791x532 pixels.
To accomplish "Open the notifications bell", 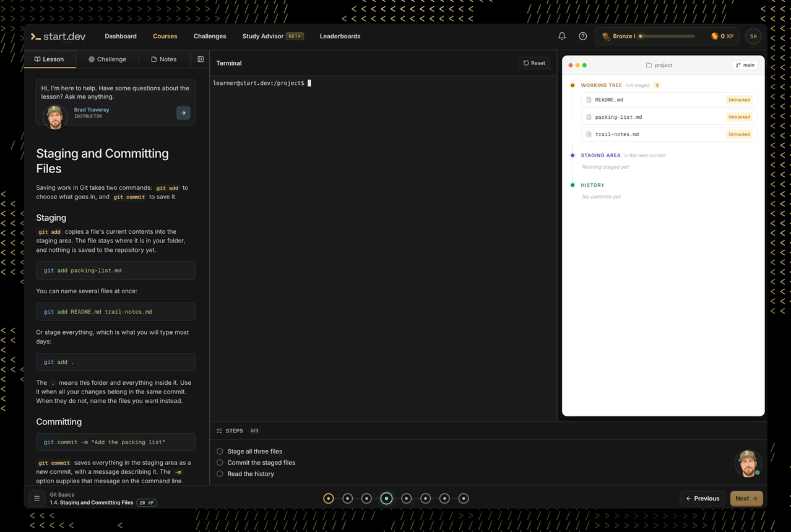I will [562, 36].
